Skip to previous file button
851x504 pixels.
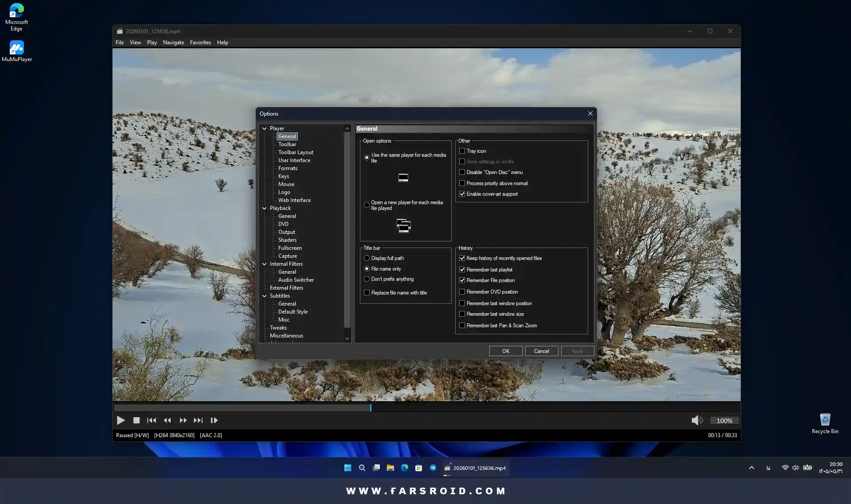(152, 420)
